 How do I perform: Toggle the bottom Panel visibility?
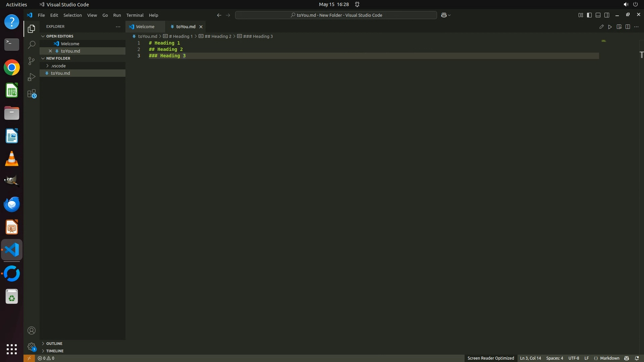[598, 15]
